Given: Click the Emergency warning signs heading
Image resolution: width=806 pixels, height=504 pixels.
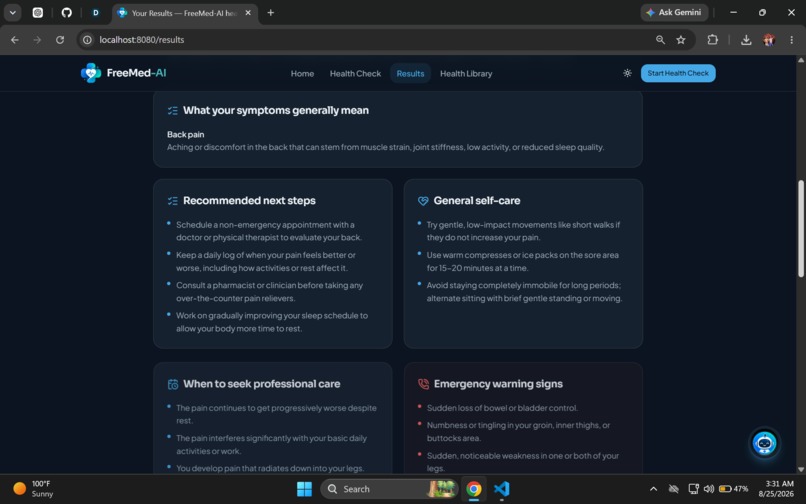Looking at the screenshot, I should (x=498, y=384).
